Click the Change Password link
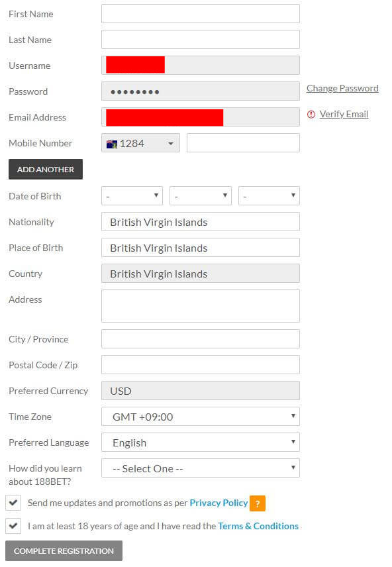This screenshot has width=392, height=567. (x=342, y=88)
